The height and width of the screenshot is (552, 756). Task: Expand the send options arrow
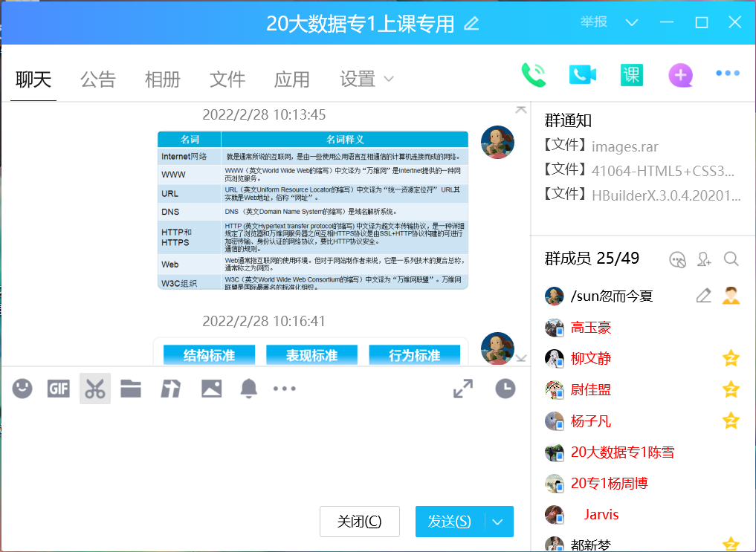(498, 522)
